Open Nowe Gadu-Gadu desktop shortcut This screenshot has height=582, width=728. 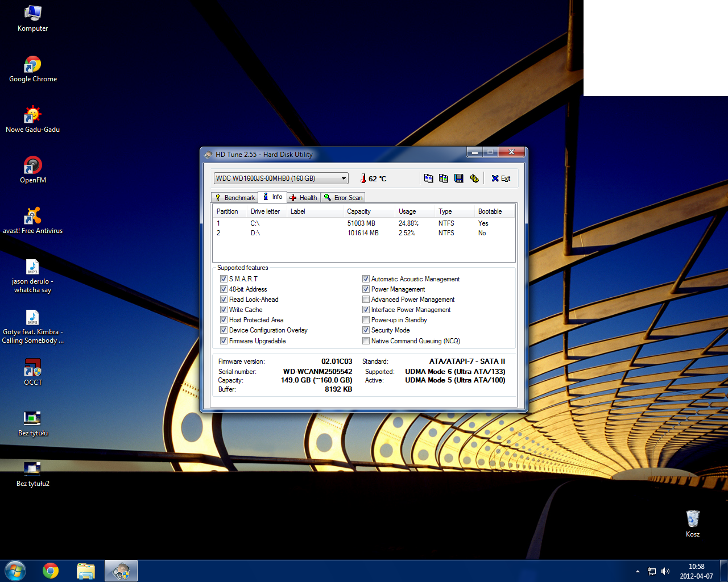(x=32, y=120)
